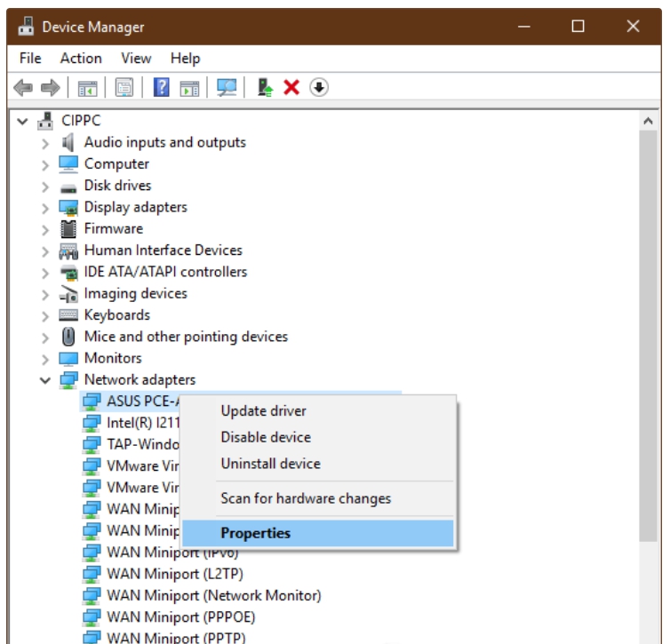Open the View menu
This screenshot has height=644, width=670.
(136, 58)
